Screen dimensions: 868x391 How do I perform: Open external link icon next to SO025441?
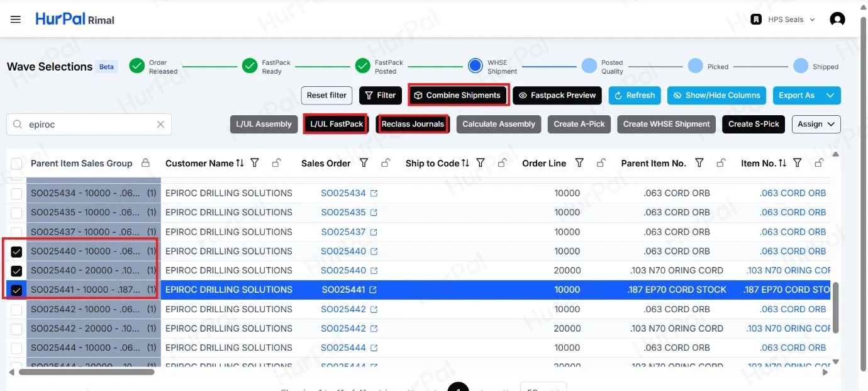[373, 290]
